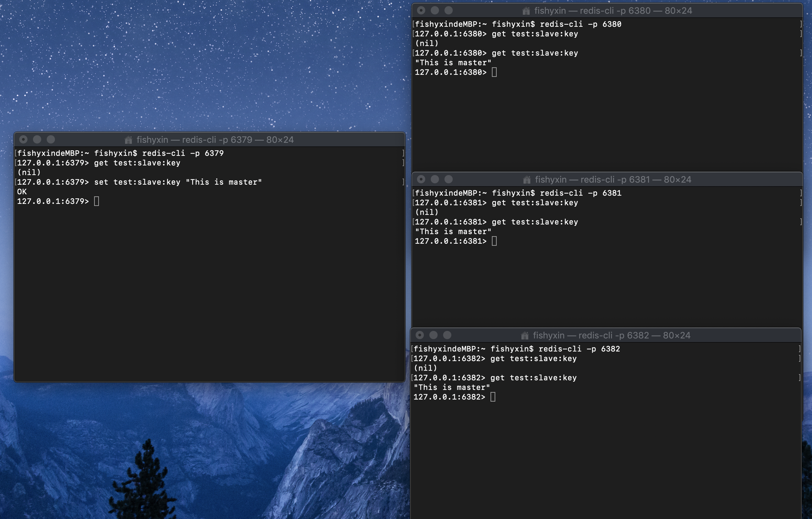812x519 pixels.
Task: Place cursor at 127.0.0.1:6382> prompt
Action: 493,397
